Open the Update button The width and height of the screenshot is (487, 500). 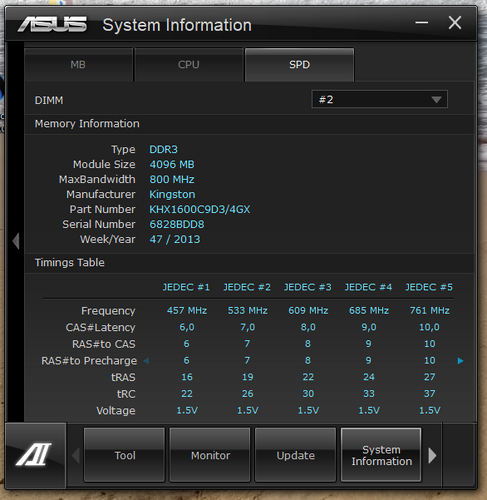(x=295, y=455)
